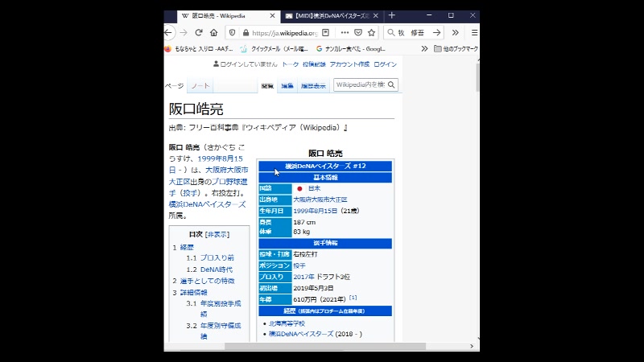This screenshot has height=362, width=644.
Task: Click the browser forward arrow
Action: pos(184,32)
